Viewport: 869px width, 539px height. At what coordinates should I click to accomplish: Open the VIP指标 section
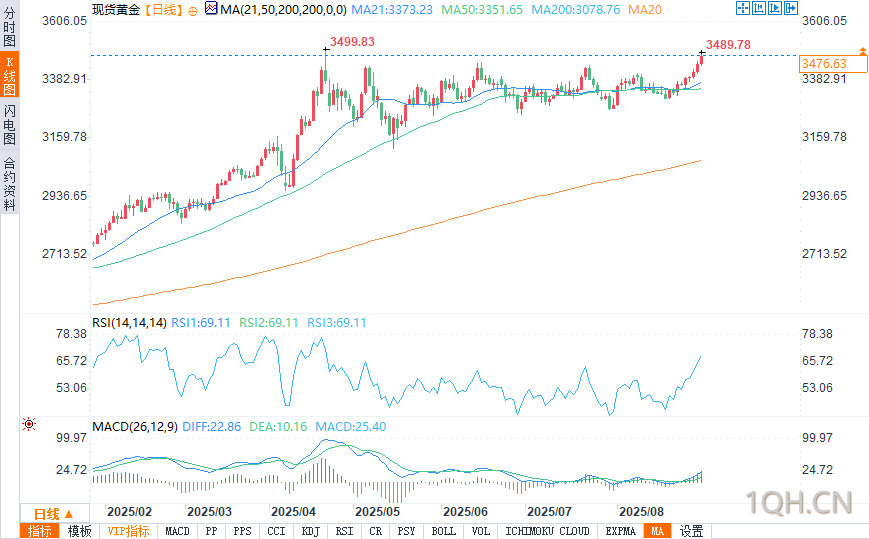[x=128, y=531]
